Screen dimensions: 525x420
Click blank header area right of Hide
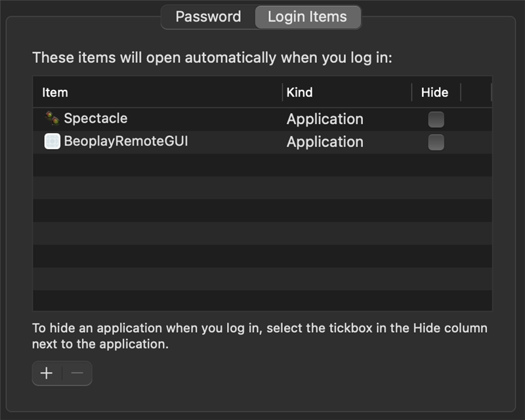pyautogui.click(x=476, y=93)
